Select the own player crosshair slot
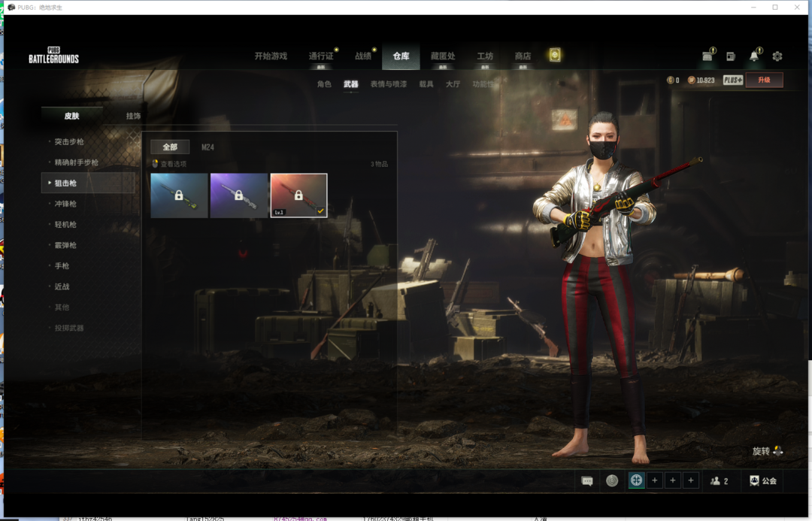This screenshot has height=521, width=812. click(637, 480)
